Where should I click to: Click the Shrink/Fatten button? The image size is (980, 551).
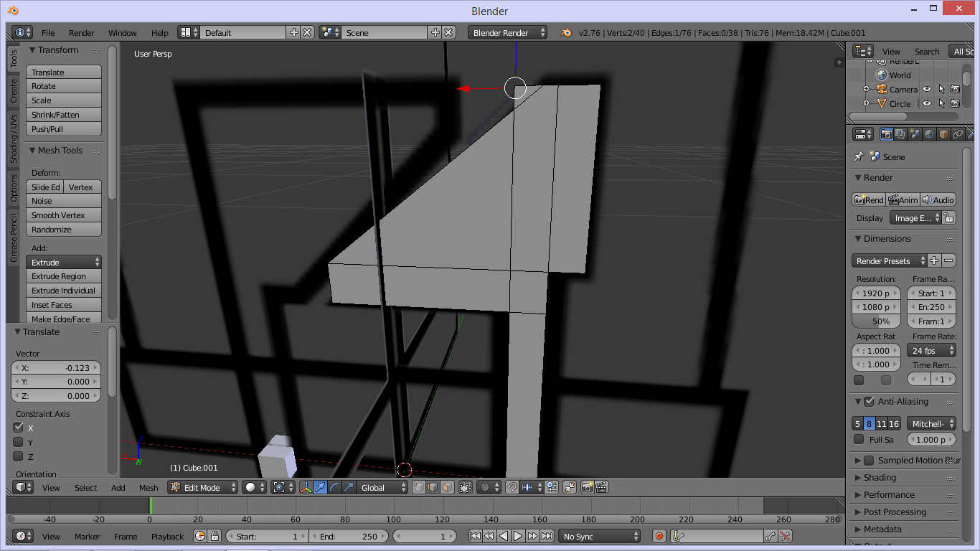(64, 115)
